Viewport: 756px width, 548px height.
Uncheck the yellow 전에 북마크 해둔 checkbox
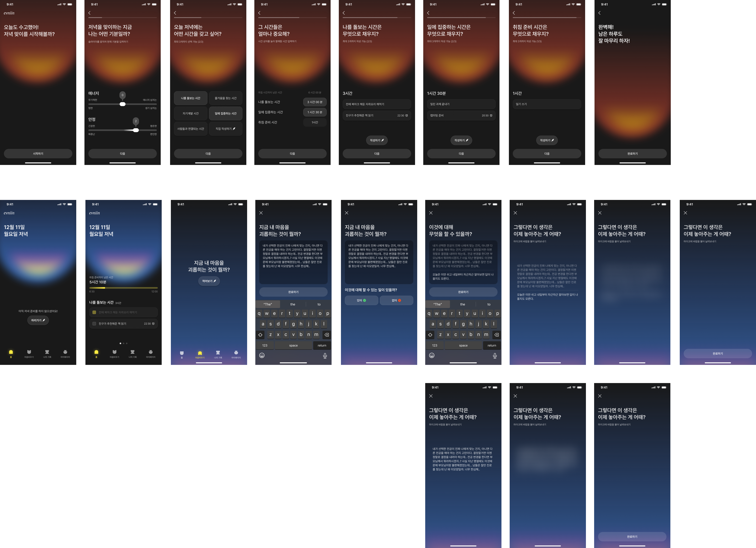click(x=94, y=312)
